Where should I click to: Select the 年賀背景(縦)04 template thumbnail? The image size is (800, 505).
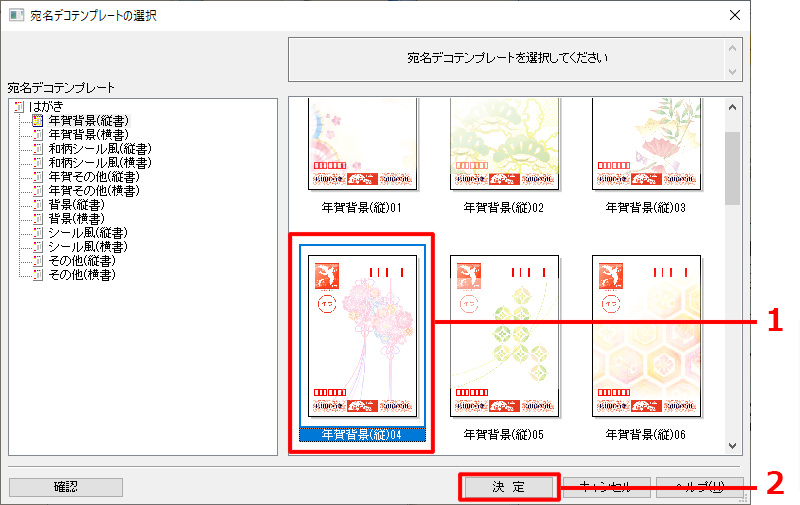tap(363, 335)
